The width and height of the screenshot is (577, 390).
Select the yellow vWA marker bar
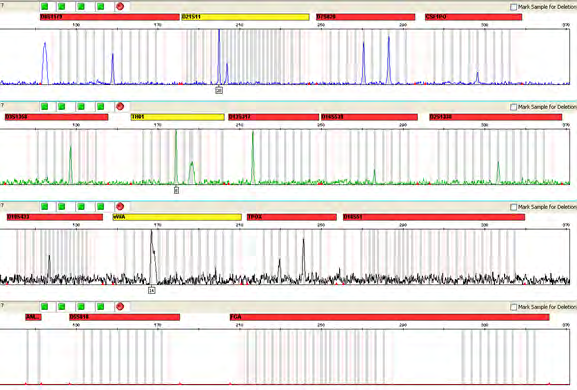pos(177,217)
